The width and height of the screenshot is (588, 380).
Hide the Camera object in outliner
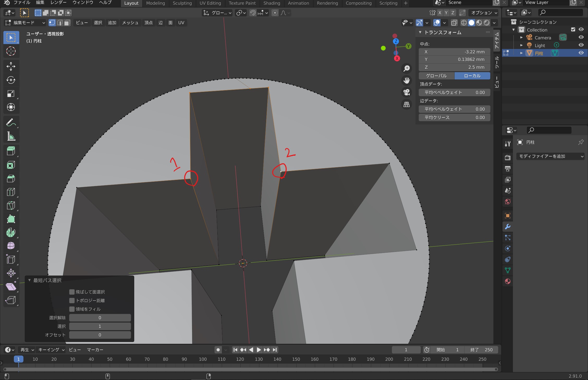point(581,37)
